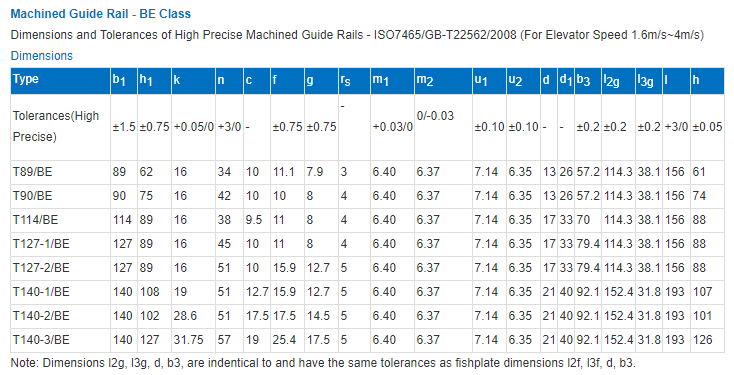734x375 pixels.
Task: Select the T90/BE row label
Action: [x=32, y=196]
